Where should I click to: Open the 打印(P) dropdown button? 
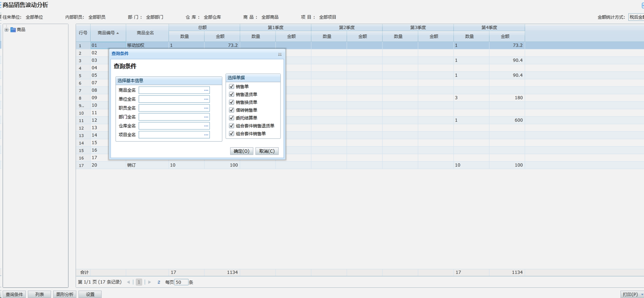click(x=632, y=294)
